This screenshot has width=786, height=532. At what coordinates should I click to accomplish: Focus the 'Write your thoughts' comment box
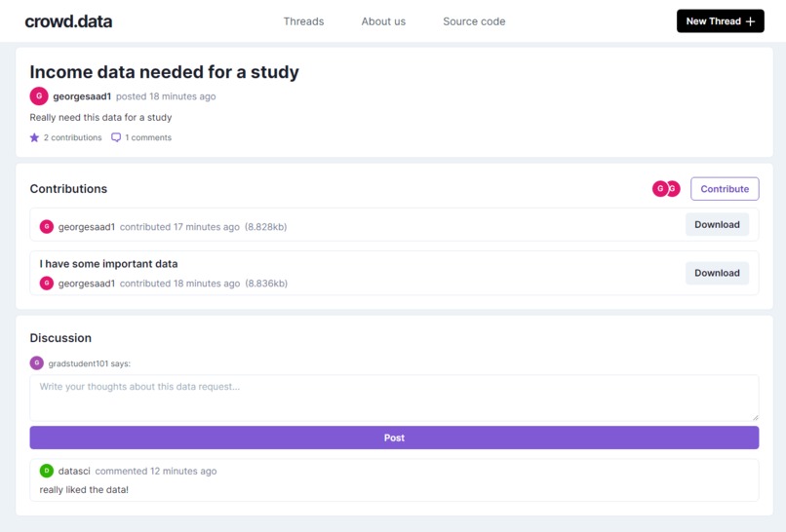(394, 398)
